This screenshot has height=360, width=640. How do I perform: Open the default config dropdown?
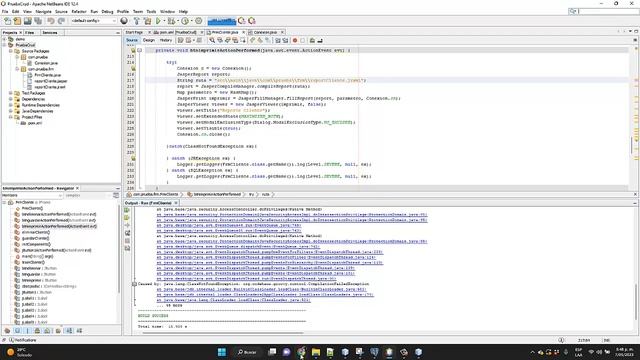pos(94,21)
